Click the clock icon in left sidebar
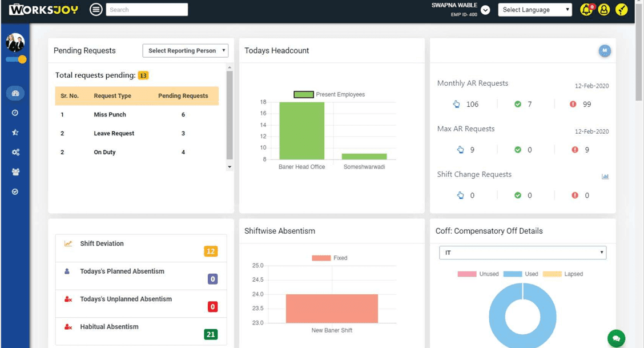Image resolution: width=644 pixels, height=348 pixels. 15,113
